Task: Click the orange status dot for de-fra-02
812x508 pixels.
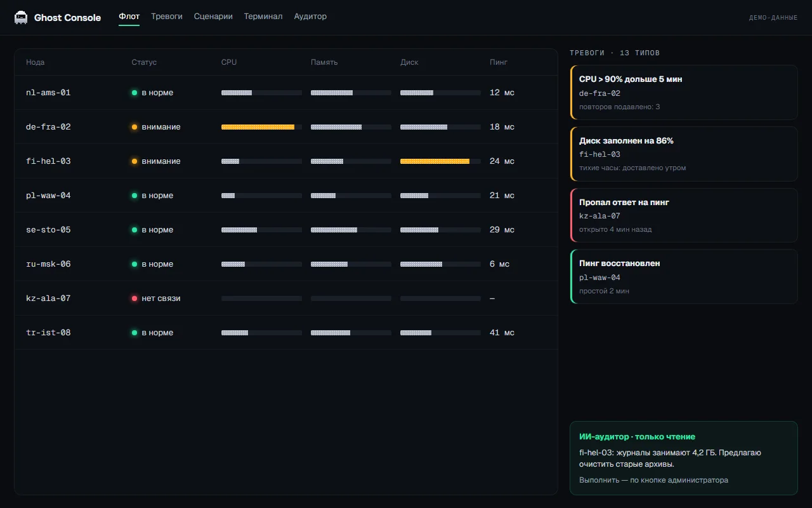Action: (134, 127)
